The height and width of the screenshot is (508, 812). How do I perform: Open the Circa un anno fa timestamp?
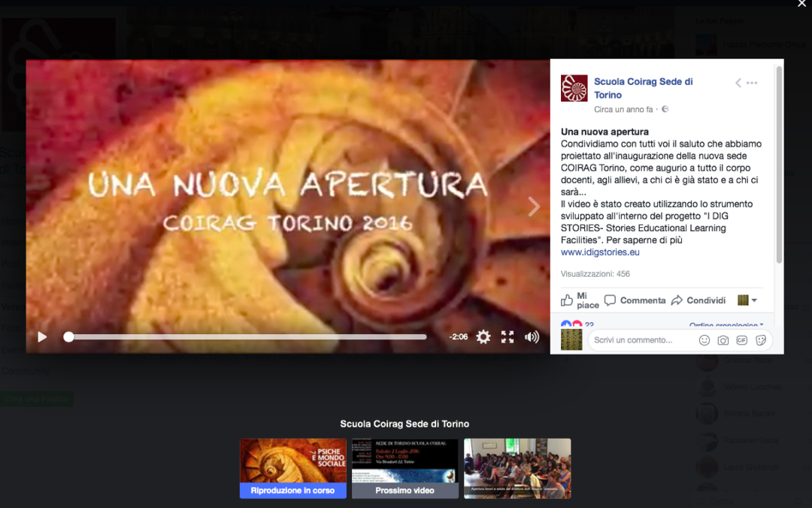623,109
